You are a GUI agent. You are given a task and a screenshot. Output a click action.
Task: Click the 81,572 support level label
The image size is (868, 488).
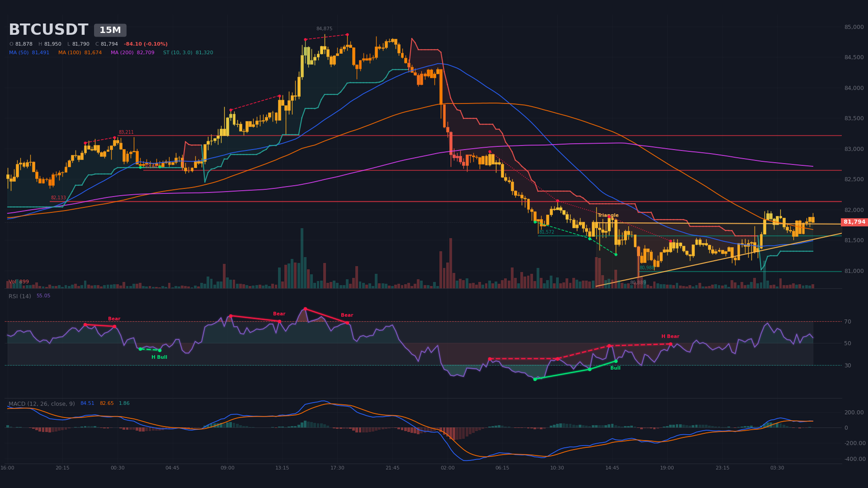click(x=546, y=232)
